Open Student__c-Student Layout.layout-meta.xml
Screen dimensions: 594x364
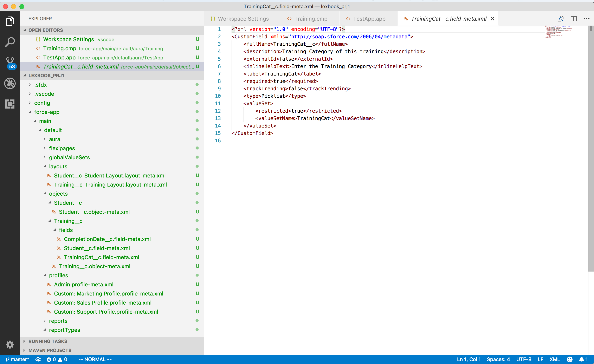pyautogui.click(x=110, y=176)
